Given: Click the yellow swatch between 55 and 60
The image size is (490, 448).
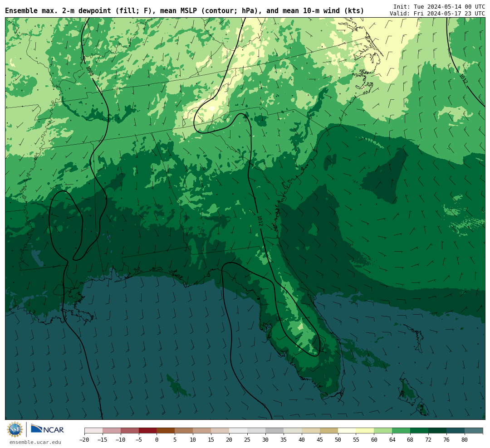Looking at the screenshot, I should [365, 431].
